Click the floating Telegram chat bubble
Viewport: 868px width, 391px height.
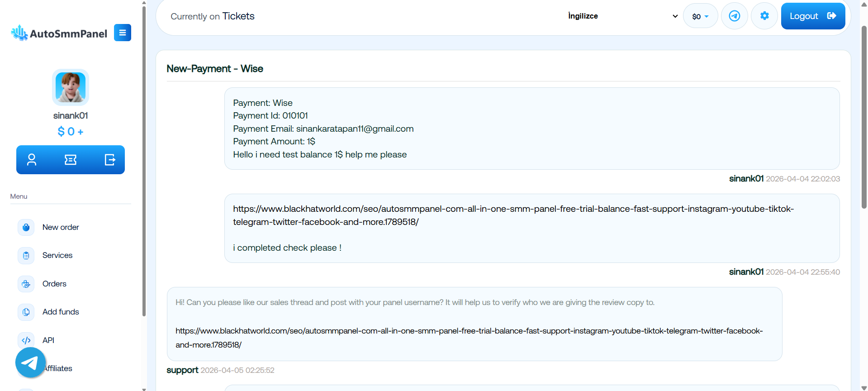coord(30,362)
